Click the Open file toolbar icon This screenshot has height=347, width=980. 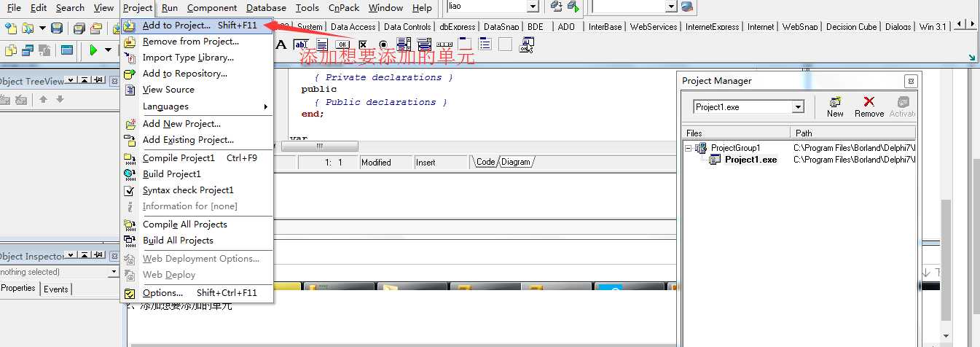28,28
